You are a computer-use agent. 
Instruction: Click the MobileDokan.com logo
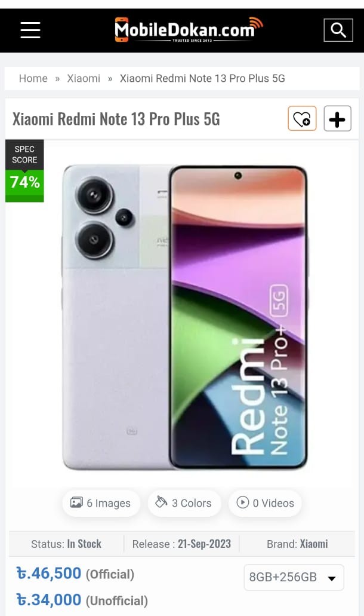[189, 29]
